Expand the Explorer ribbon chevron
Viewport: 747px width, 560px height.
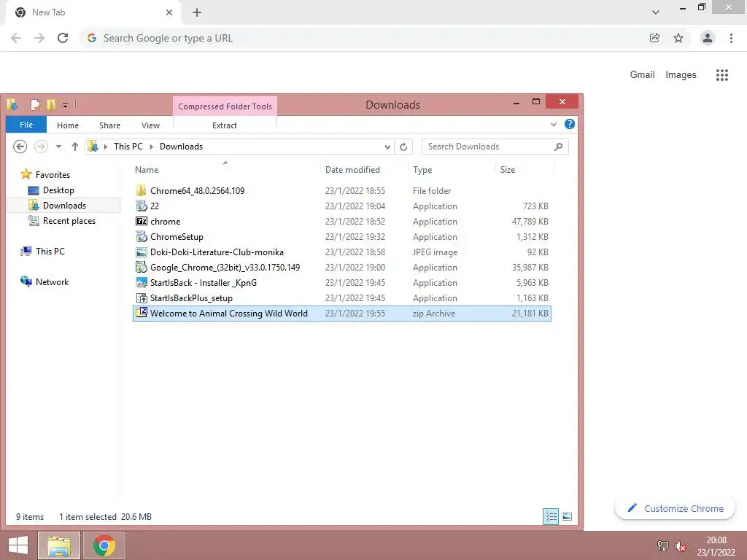tap(553, 125)
